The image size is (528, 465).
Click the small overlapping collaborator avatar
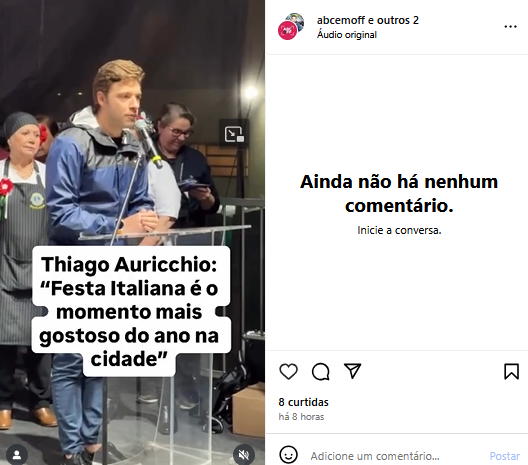click(296, 20)
